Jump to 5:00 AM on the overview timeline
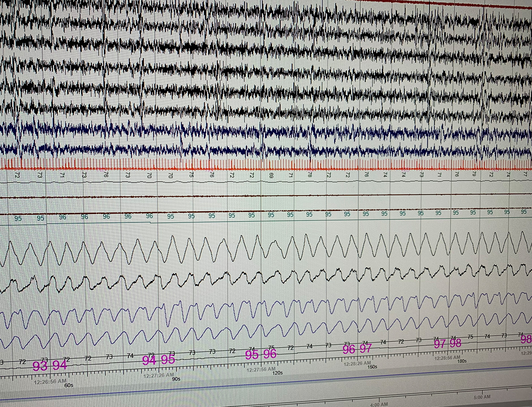This screenshot has width=532, height=407. pyautogui.click(x=483, y=397)
